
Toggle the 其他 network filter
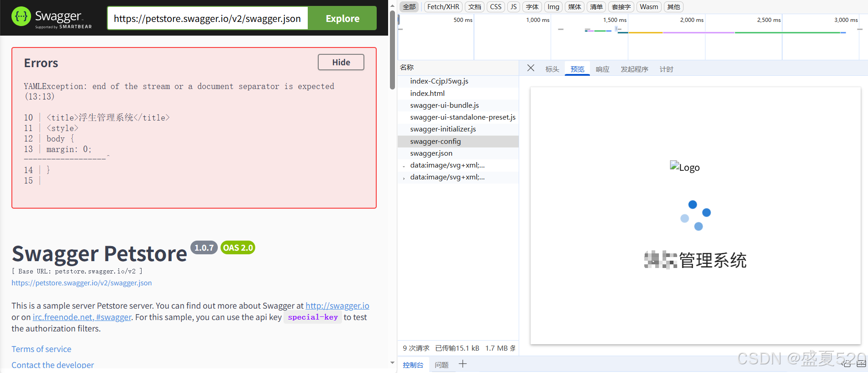tap(673, 7)
